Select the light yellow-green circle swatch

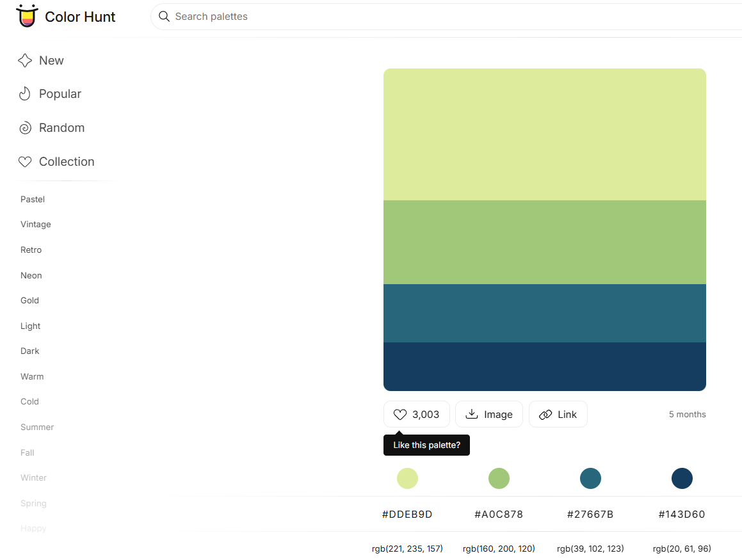407,478
